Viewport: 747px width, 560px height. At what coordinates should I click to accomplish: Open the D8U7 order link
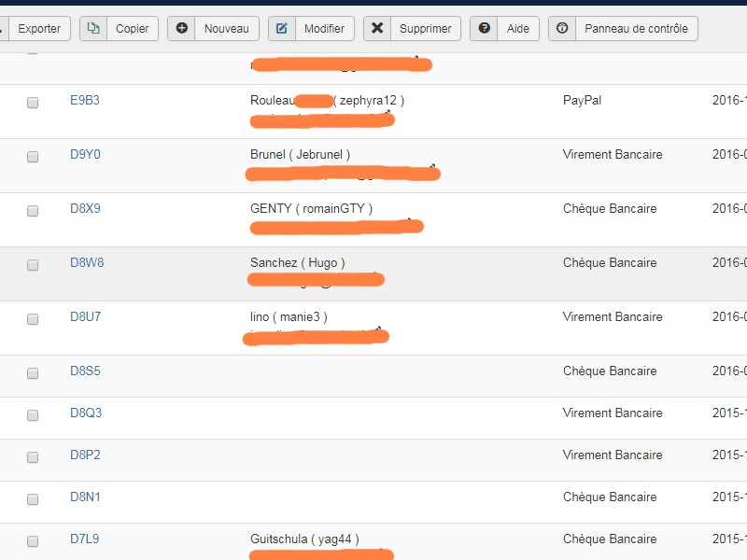tap(85, 316)
